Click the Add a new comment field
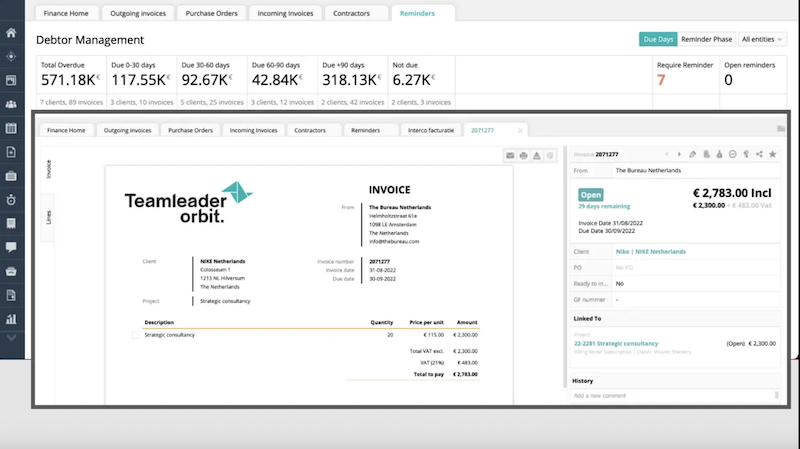The width and height of the screenshot is (800, 449). (672, 396)
